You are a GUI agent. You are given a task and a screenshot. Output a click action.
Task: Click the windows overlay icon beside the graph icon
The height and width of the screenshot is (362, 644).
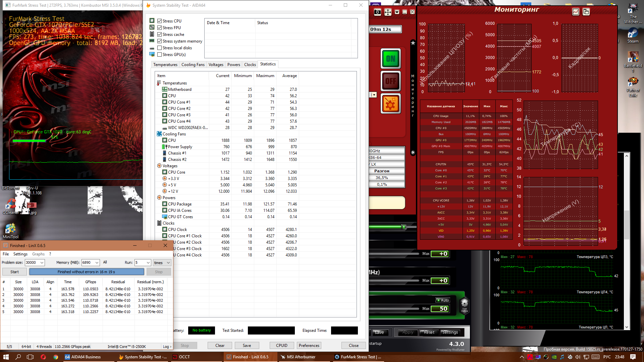pyautogui.click(x=586, y=12)
